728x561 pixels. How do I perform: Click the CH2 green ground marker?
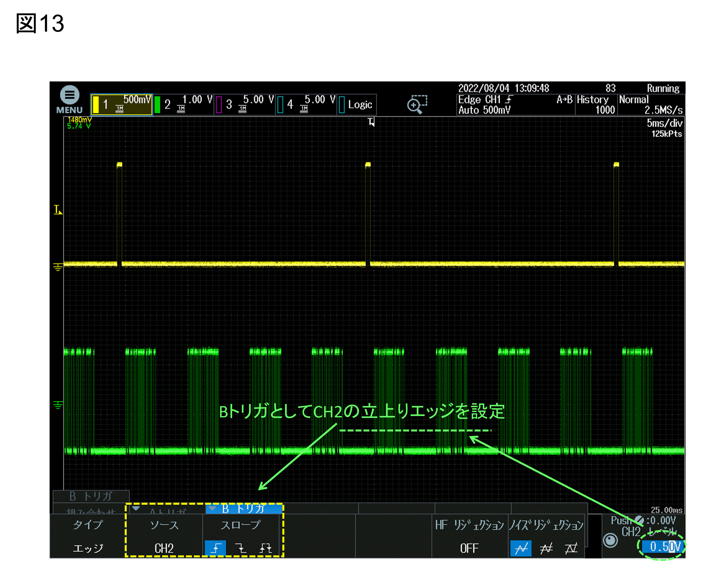(58, 405)
